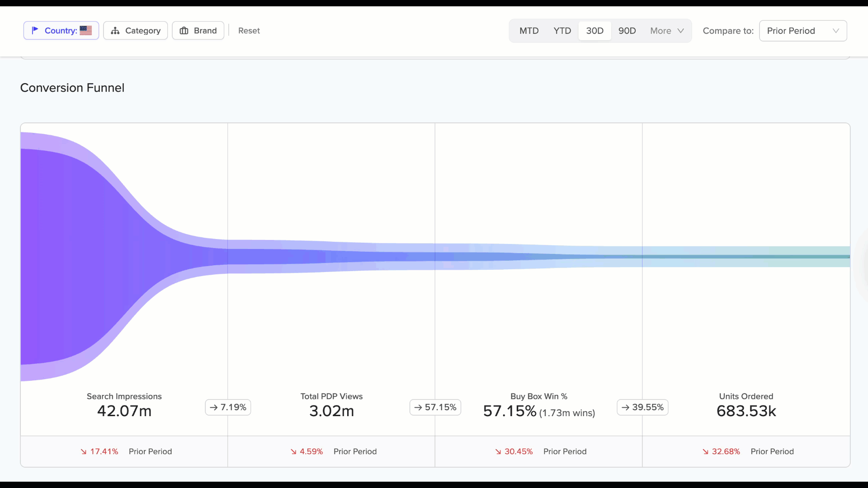This screenshot has width=868, height=488.
Task: Select the 90D time range
Action: (627, 31)
